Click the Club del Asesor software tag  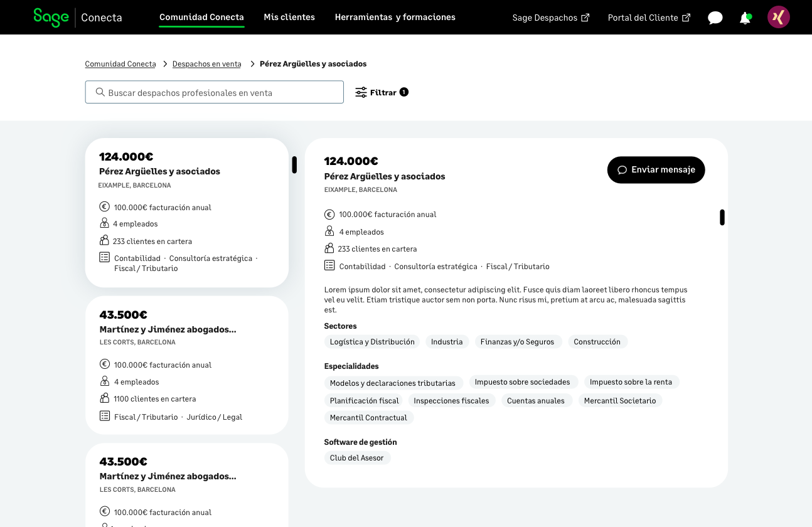356,458
